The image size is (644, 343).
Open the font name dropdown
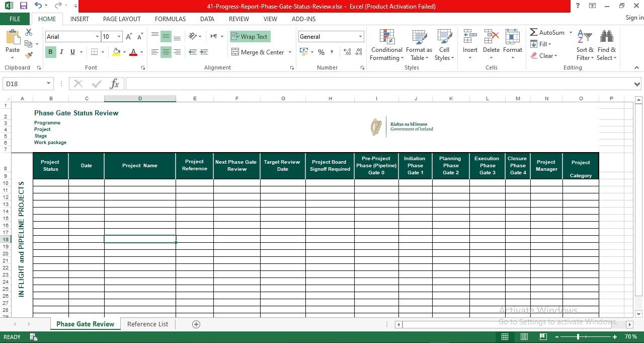(x=98, y=36)
